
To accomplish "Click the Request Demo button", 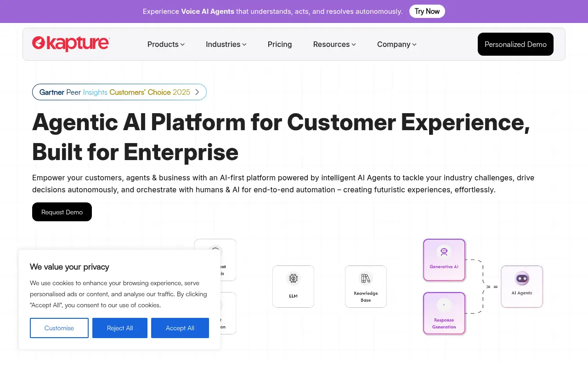I will (x=62, y=212).
